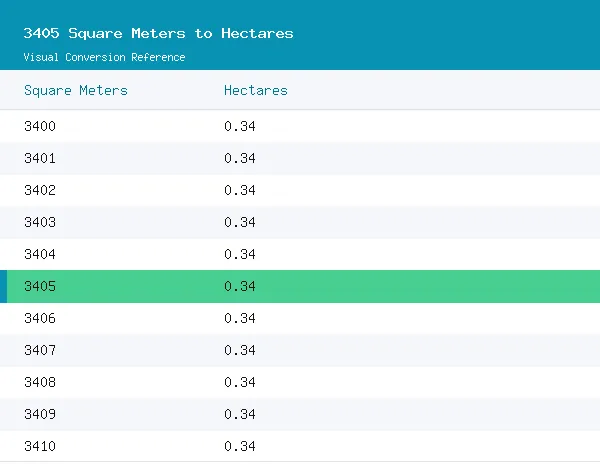Click the 0.34 value in highlighted 3405 row
Image resolution: width=600 pixels, height=466 pixels.
pyautogui.click(x=240, y=286)
